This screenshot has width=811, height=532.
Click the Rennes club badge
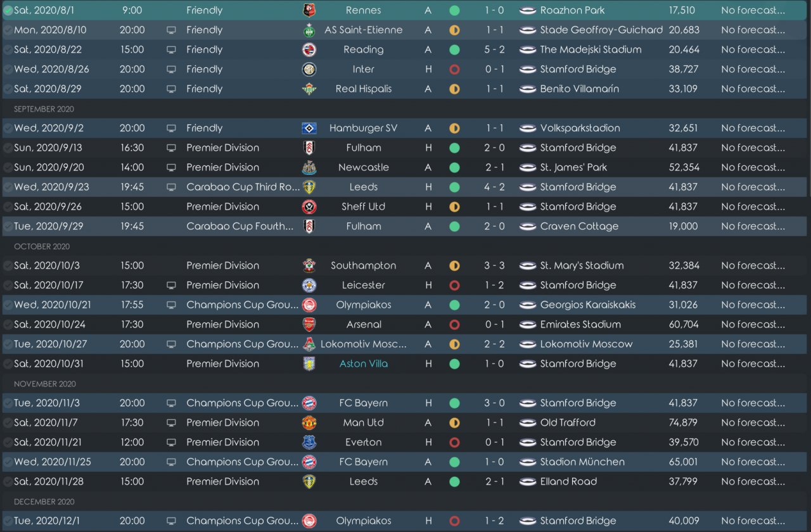[x=309, y=10]
